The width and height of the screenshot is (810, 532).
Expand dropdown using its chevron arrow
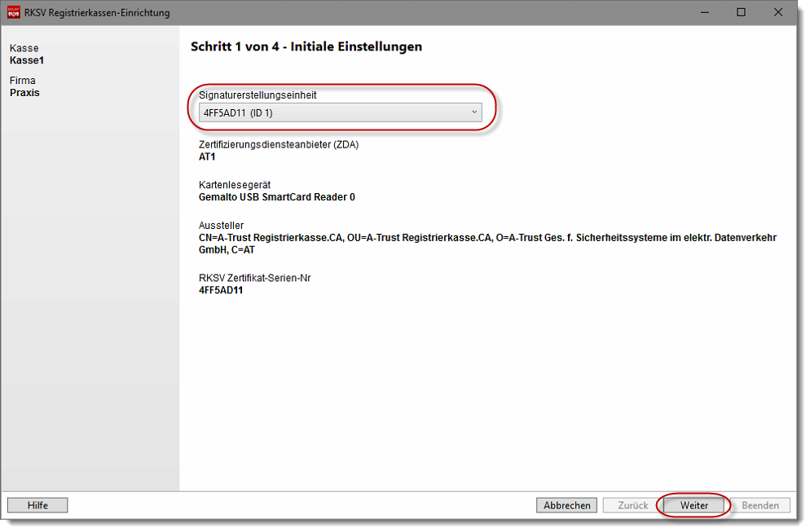point(474,113)
